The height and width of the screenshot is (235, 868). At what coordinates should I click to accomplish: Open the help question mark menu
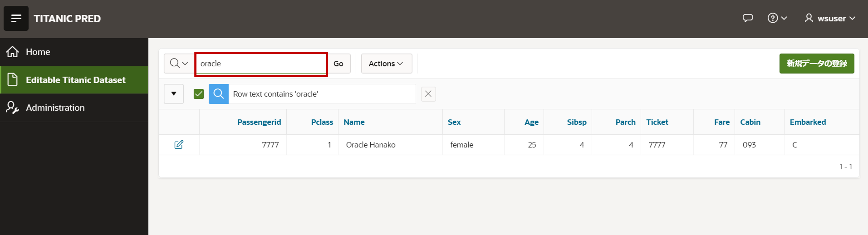point(777,18)
